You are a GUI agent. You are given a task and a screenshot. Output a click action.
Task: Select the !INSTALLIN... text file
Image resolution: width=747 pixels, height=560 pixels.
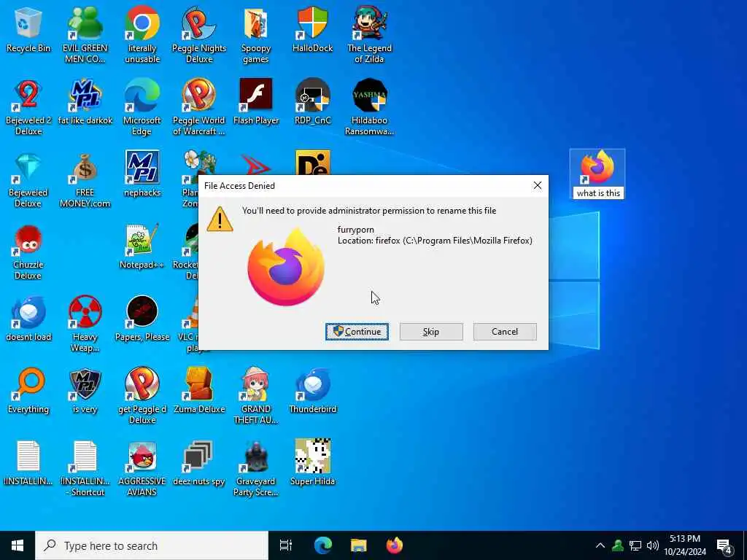28,463
